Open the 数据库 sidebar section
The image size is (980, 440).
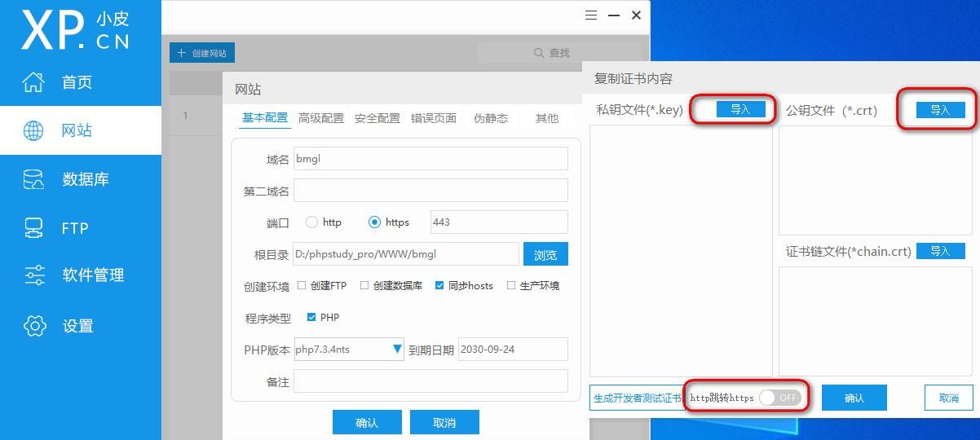pos(81,179)
